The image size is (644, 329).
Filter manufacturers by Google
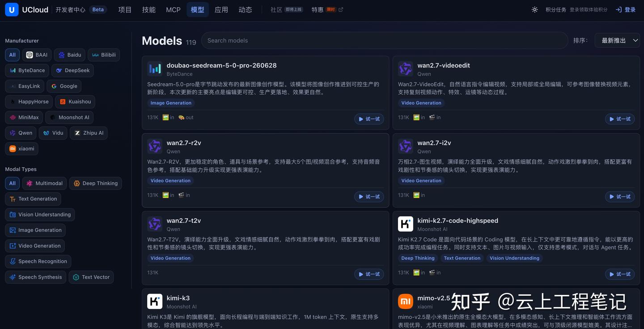pyautogui.click(x=64, y=86)
